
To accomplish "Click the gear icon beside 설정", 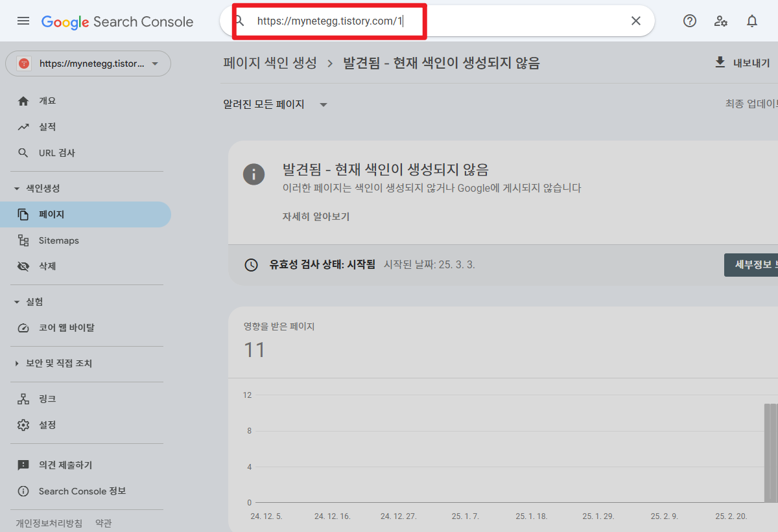I will [23, 425].
